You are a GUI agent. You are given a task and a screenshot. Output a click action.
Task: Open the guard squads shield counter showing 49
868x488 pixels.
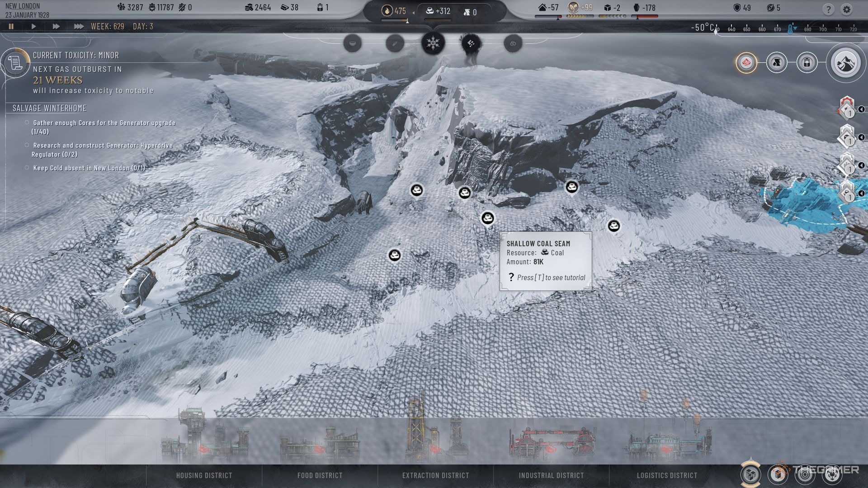[742, 8]
